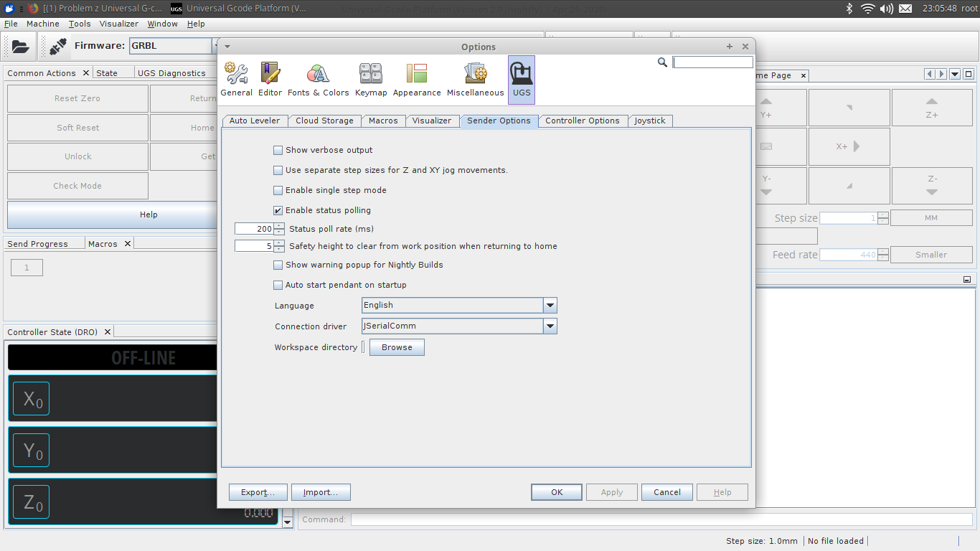Open the Machine menu
Viewport: 980px width, 551px height.
point(43,24)
